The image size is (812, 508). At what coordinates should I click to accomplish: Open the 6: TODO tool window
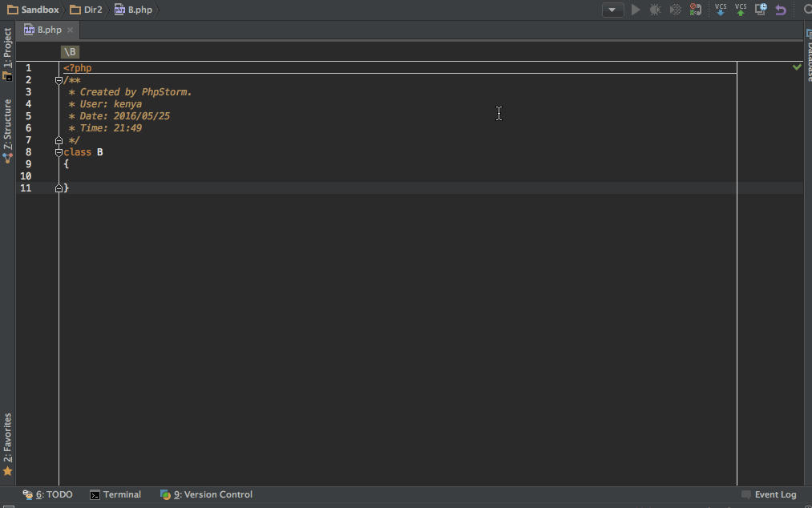(x=47, y=494)
